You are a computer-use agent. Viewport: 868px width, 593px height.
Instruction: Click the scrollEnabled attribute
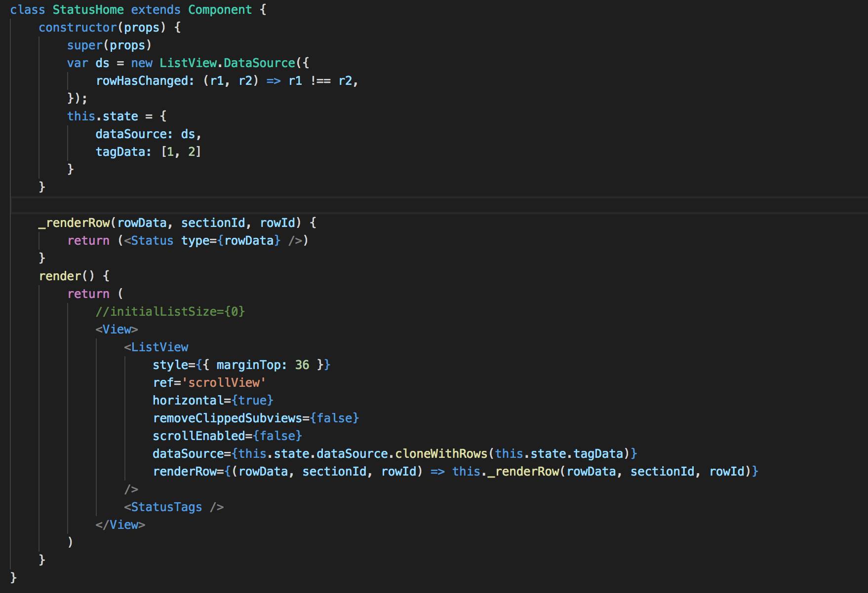(x=199, y=436)
